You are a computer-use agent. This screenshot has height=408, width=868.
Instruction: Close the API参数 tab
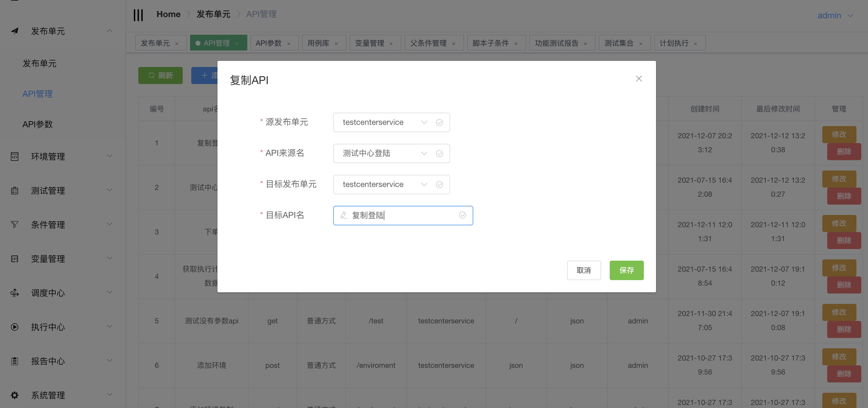coord(288,44)
